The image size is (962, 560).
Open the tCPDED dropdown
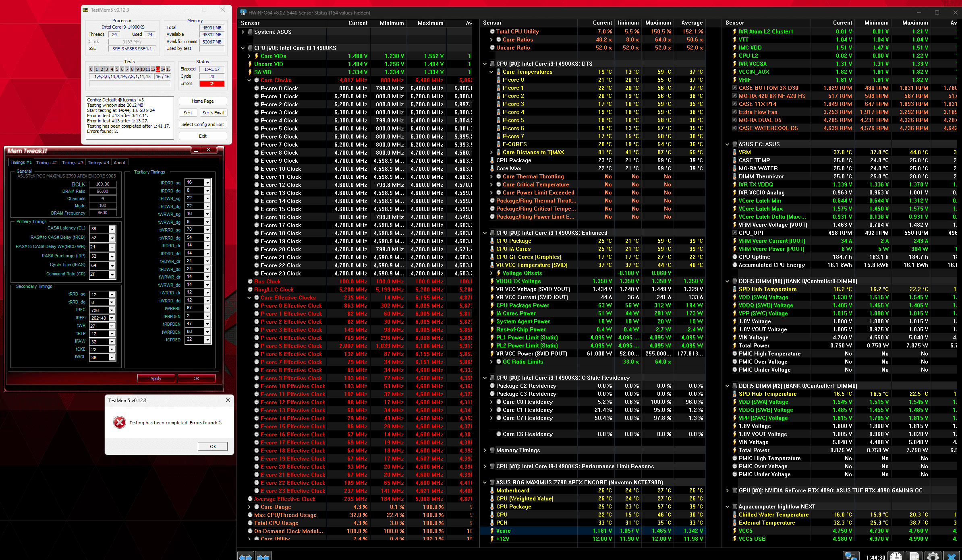click(207, 340)
